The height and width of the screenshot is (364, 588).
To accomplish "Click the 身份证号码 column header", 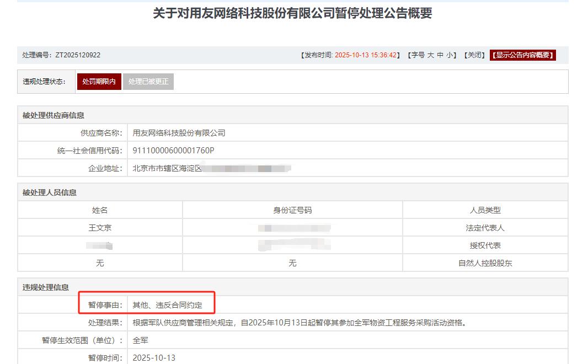I will pos(292,210).
